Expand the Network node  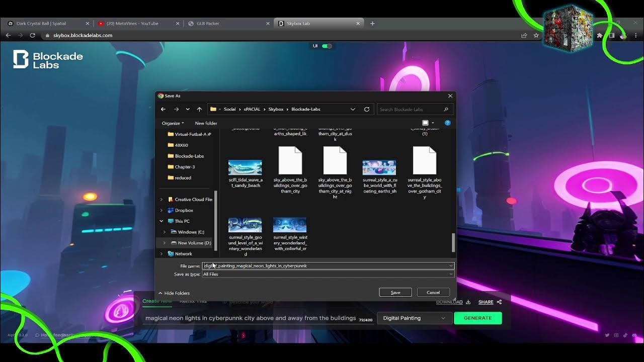162,254
